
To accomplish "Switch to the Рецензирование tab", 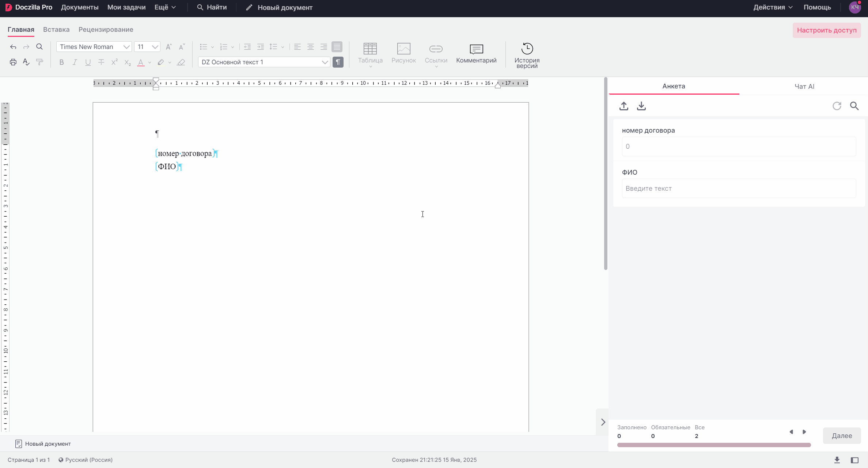I will (106, 30).
